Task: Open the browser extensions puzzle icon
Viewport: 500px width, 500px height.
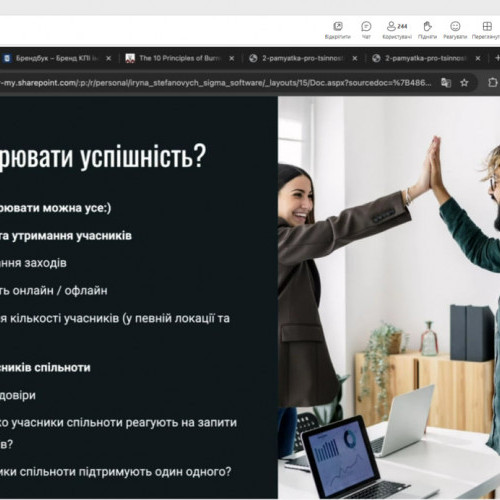Action: [x=493, y=82]
